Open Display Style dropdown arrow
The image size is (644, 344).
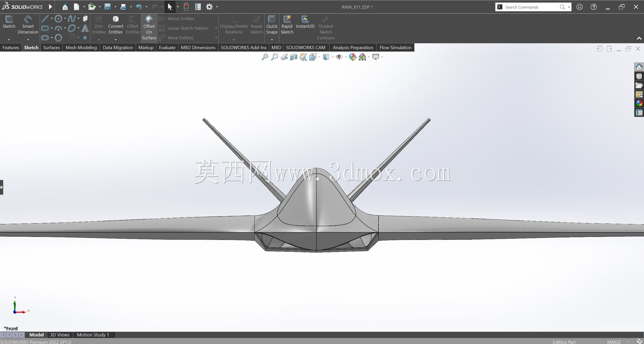(x=332, y=57)
